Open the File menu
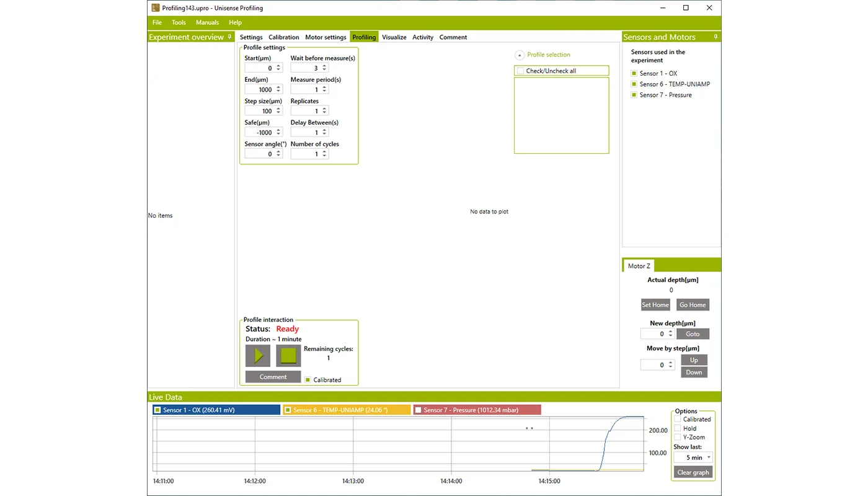 tap(157, 22)
